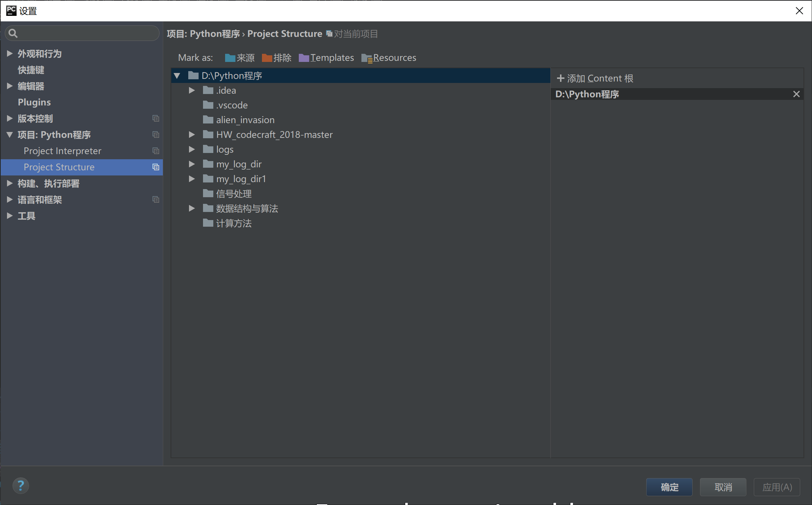Image resolution: width=812 pixels, height=505 pixels.
Task: Mark folder as Resources
Action: coord(389,58)
